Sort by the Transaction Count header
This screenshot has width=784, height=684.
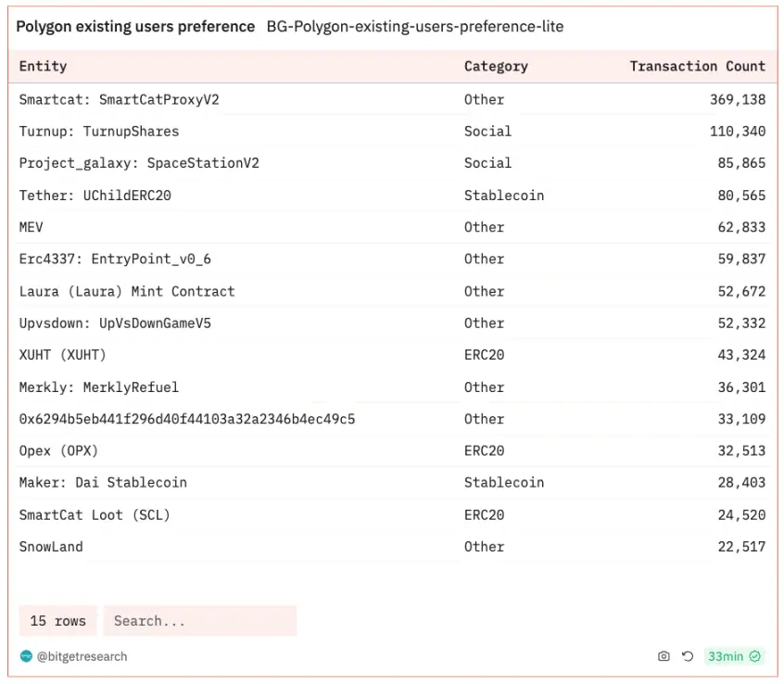pos(697,67)
